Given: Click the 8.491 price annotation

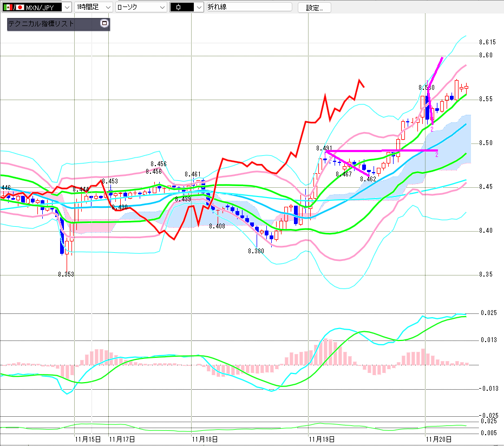Looking at the screenshot, I should (324, 148).
